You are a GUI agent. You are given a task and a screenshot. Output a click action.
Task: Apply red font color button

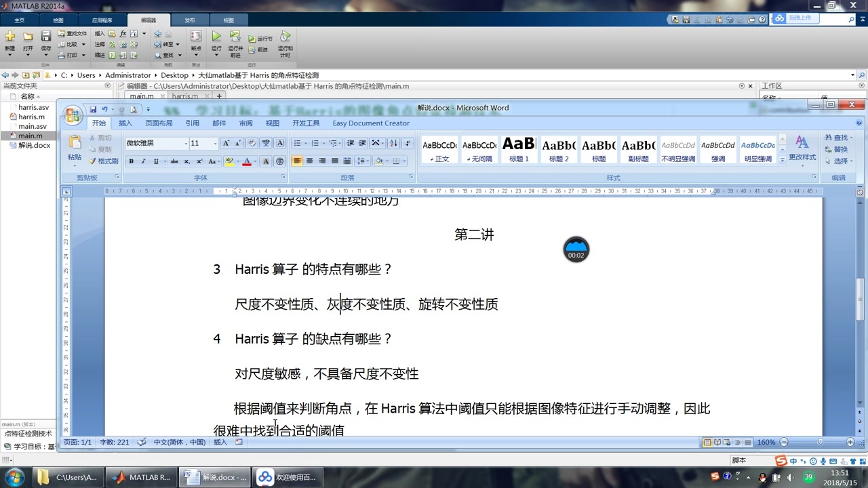(247, 161)
